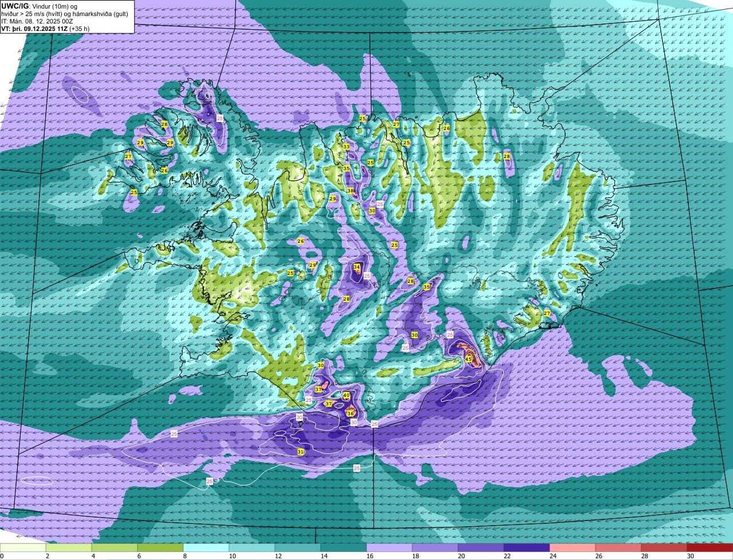Select the 2–4 m/s legend color
The width and height of the screenshot is (733, 560).
tap(69, 548)
